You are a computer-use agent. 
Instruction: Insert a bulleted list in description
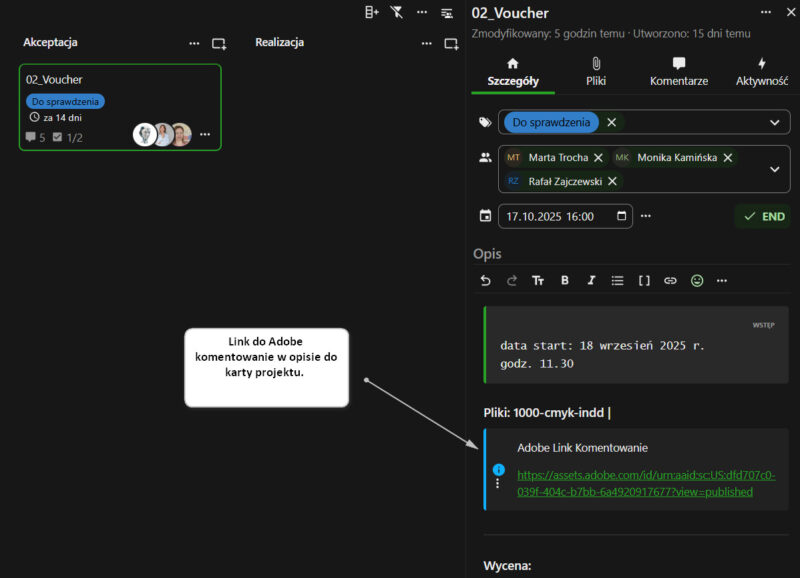pos(618,281)
